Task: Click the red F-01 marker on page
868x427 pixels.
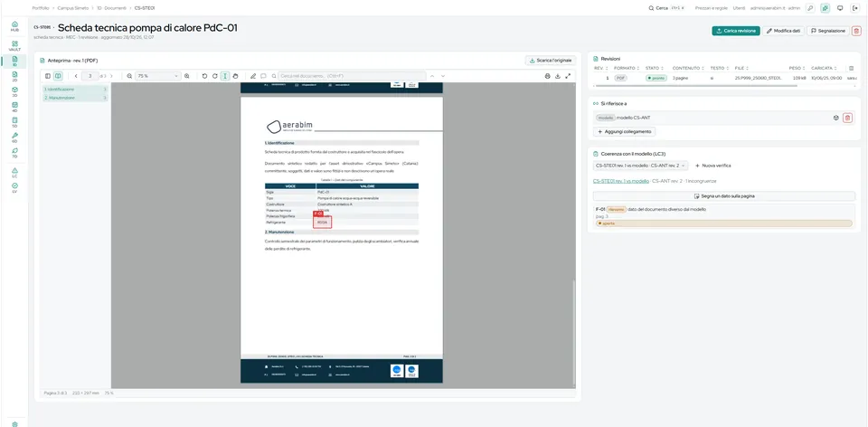Action: 317,213
